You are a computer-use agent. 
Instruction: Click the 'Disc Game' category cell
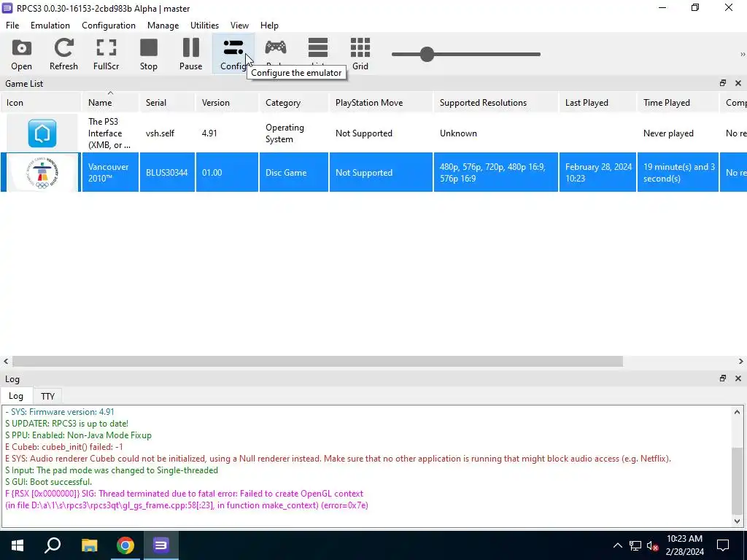(x=293, y=172)
